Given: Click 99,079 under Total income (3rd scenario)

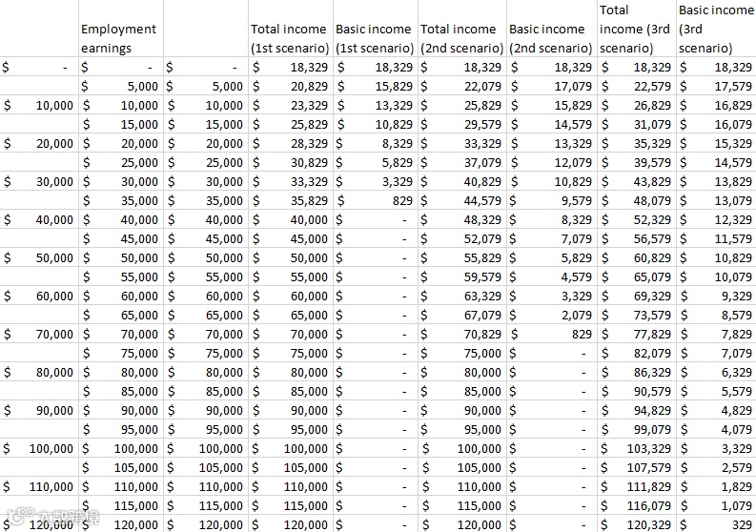Looking at the screenshot, I should [x=652, y=429].
